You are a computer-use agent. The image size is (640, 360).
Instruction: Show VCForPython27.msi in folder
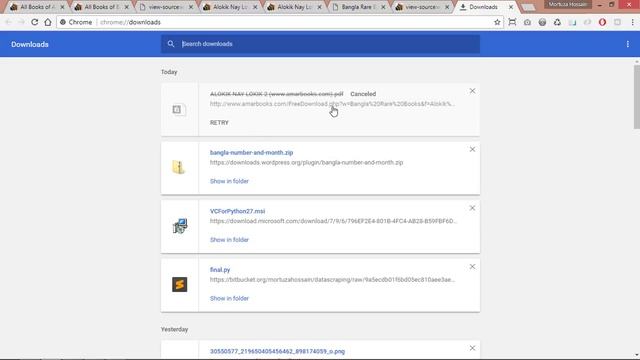point(229,240)
